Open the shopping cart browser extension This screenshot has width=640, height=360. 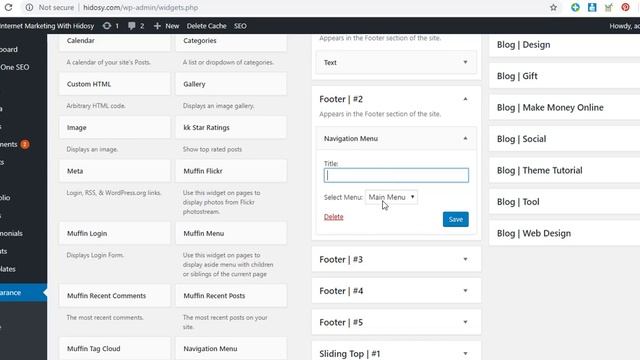(609, 7)
